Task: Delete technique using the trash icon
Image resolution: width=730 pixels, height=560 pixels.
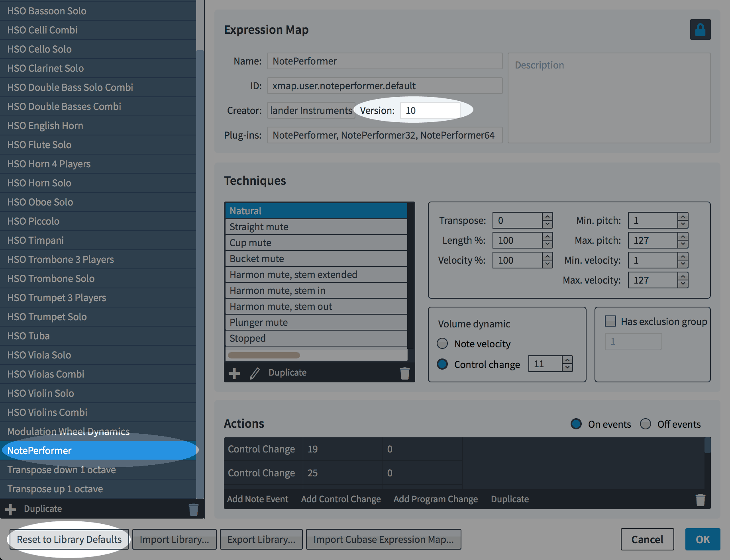Action: pyautogui.click(x=404, y=373)
